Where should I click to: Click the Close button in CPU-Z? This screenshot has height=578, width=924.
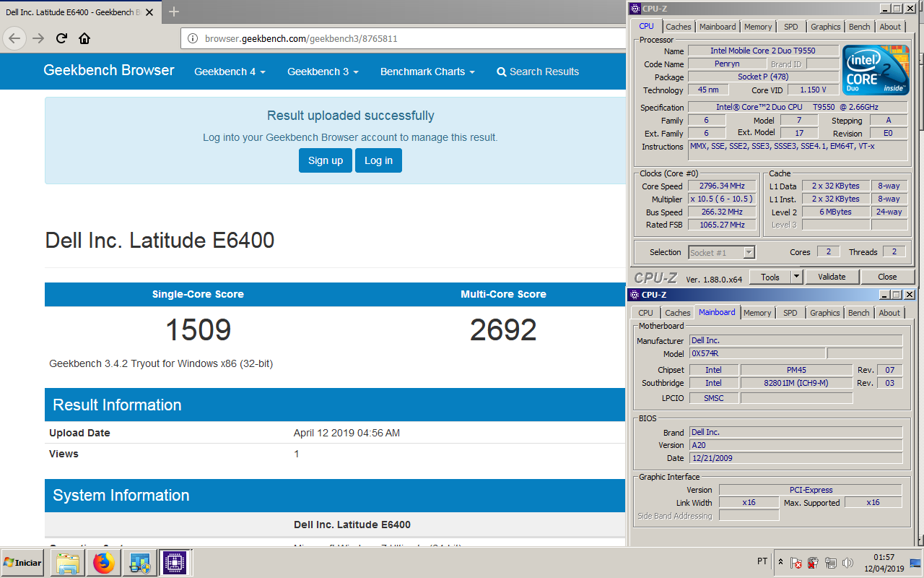coord(887,277)
